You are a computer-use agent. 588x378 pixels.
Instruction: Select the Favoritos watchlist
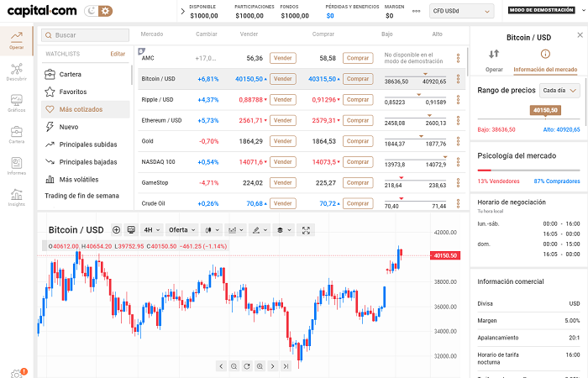(86, 92)
